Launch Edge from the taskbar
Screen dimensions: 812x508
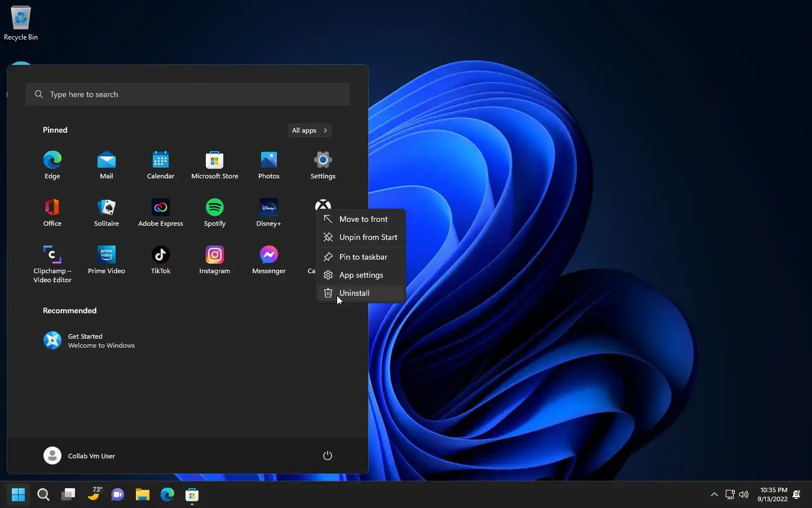click(x=167, y=495)
